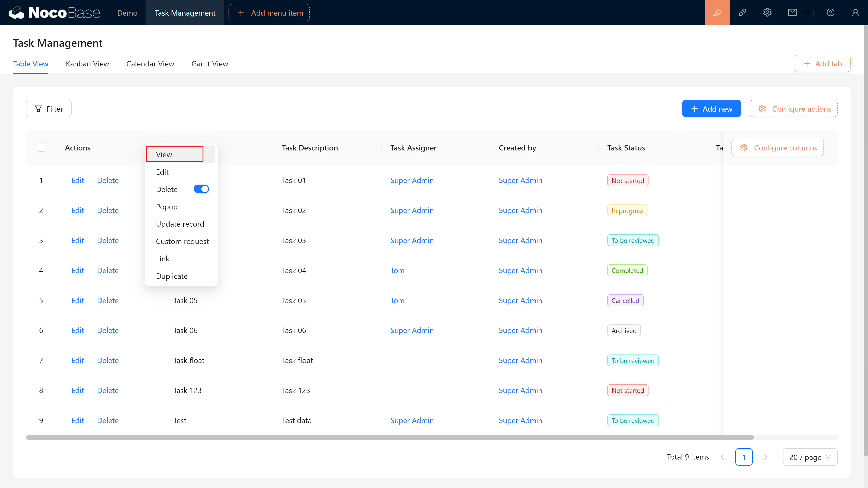
Task: Click the NocoBase logo
Action: [54, 12]
